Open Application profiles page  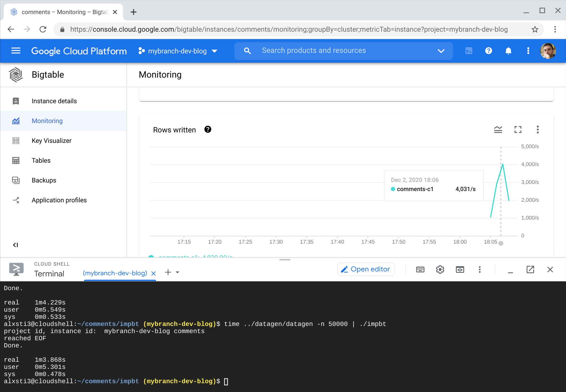63,200
